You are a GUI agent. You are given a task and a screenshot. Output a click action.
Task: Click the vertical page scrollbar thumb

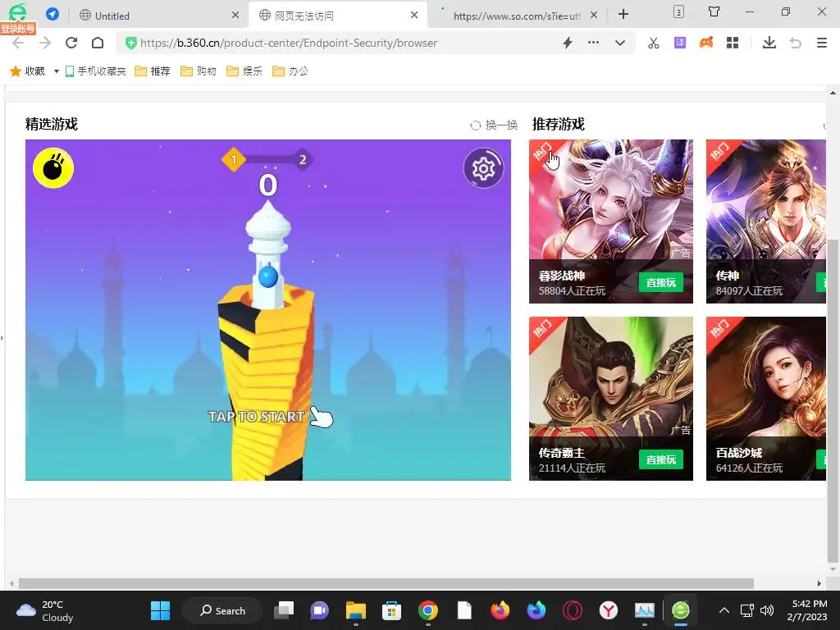(x=833, y=399)
